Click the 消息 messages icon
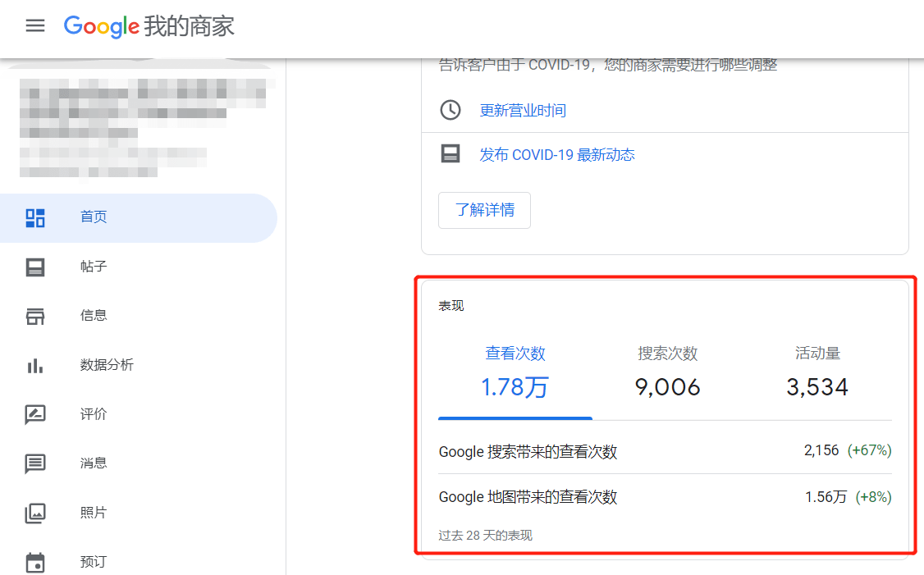The width and height of the screenshot is (924, 575). click(x=35, y=464)
